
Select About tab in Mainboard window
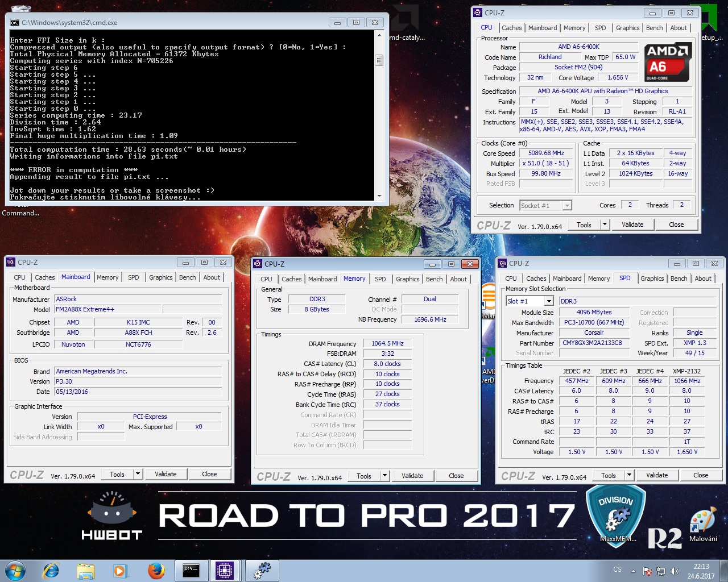(212, 277)
